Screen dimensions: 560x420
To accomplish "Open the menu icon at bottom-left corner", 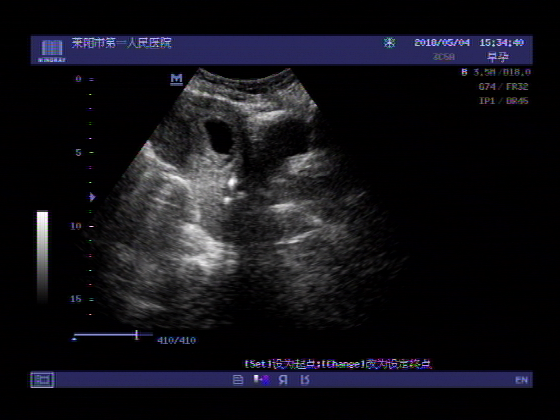I will point(42,380).
